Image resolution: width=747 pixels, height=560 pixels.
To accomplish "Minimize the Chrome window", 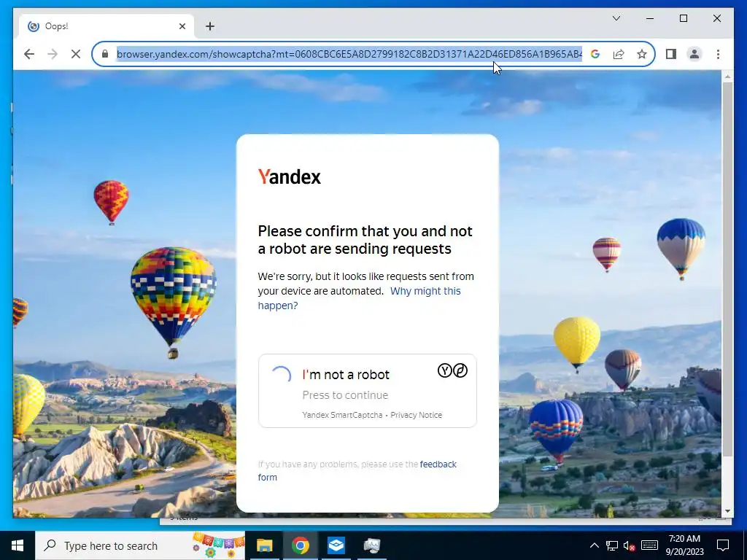I will coord(650,18).
